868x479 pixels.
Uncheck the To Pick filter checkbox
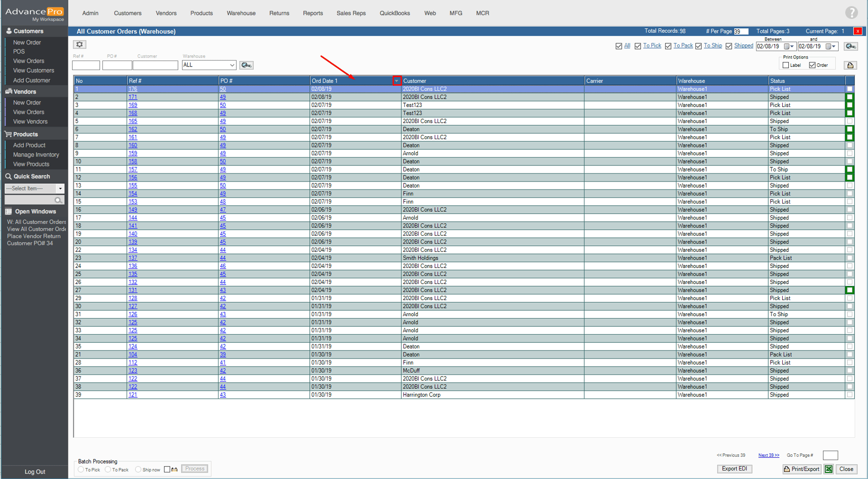tap(638, 46)
